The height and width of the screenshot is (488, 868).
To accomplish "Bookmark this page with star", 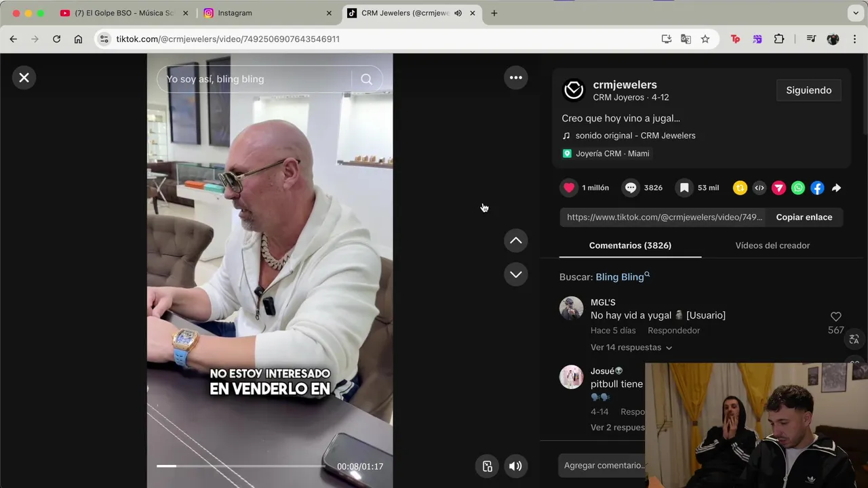I will (x=705, y=39).
